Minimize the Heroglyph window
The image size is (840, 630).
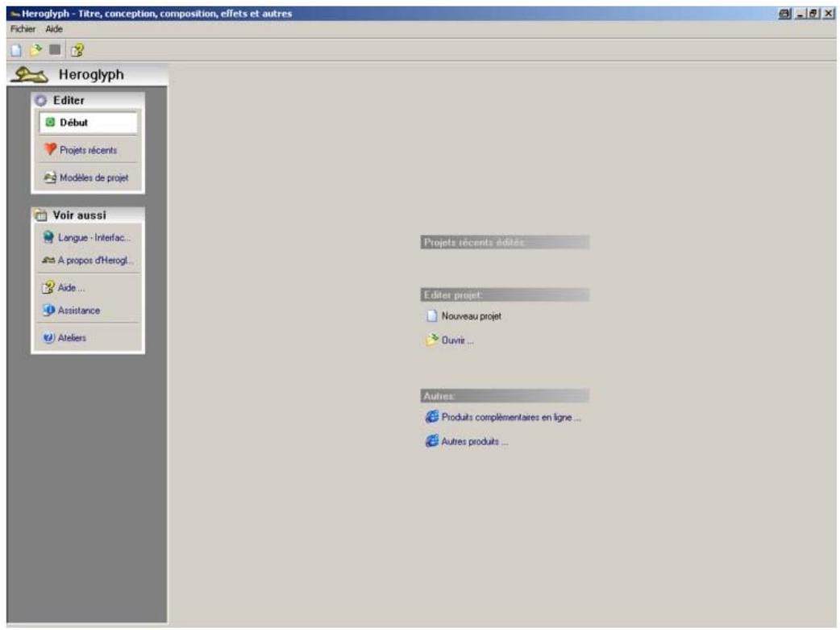[800, 14]
